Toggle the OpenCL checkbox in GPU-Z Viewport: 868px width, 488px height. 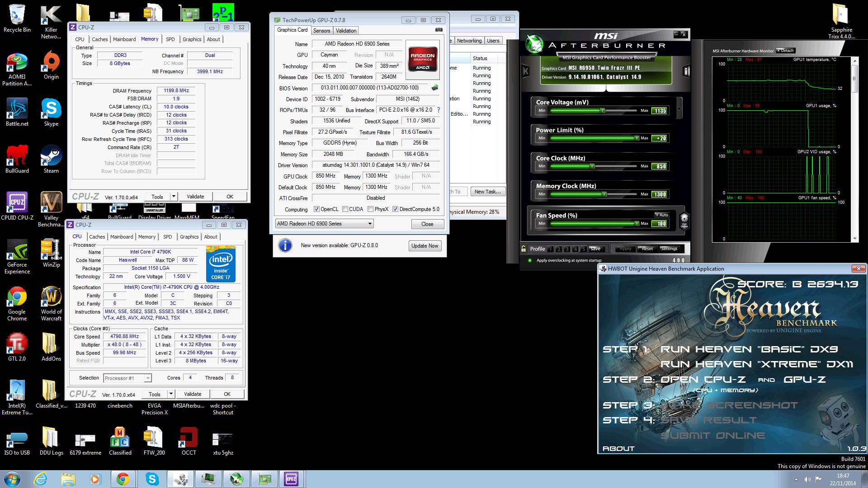(x=317, y=209)
